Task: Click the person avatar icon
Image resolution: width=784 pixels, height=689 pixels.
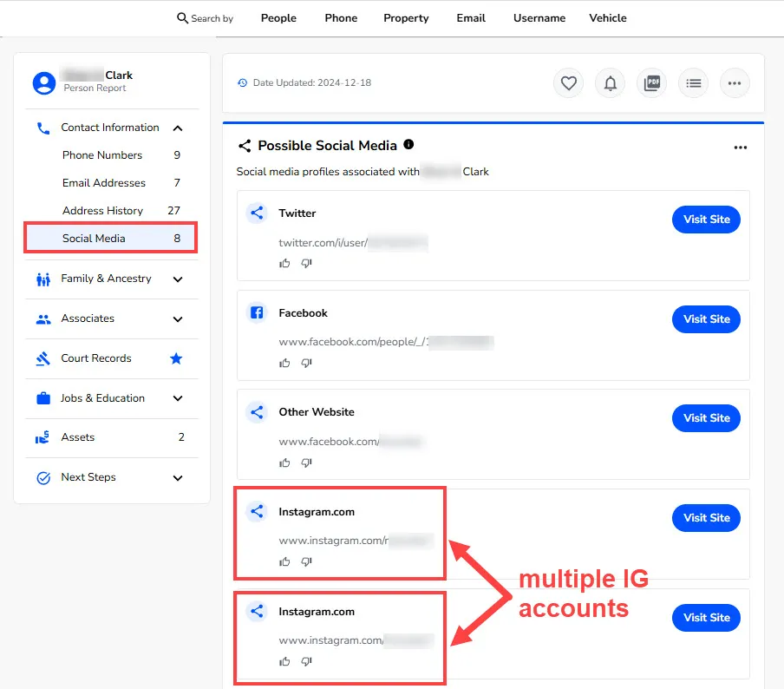Action: click(44, 83)
